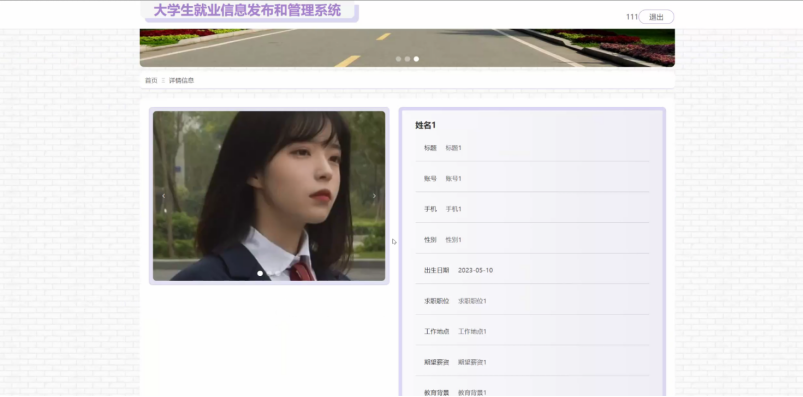Select first banner carousel dot
Screen dimensions: 803x397
point(398,59)
